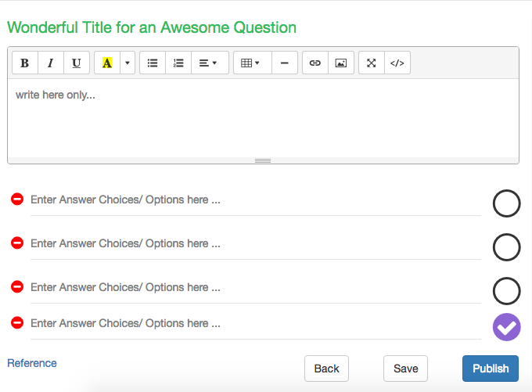Remove the first answer choice row
The image size is (532, 392).
tap(17, 200)
